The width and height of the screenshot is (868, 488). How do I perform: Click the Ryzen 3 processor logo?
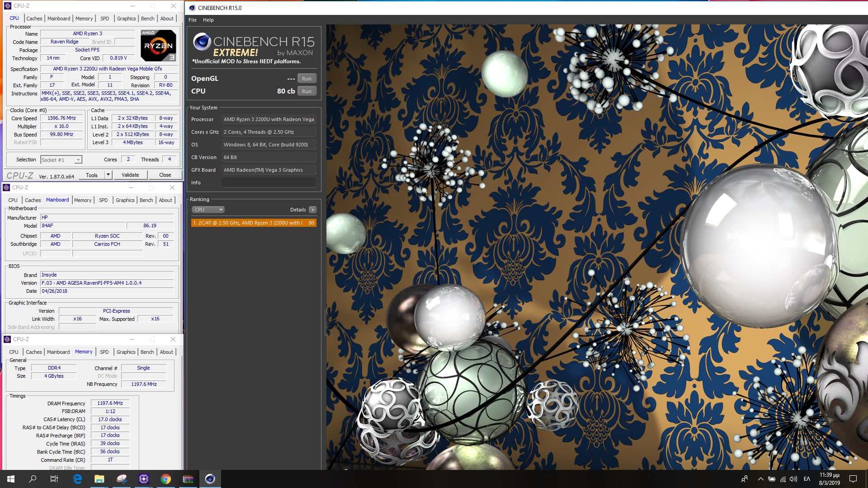(x=158, y=45)
